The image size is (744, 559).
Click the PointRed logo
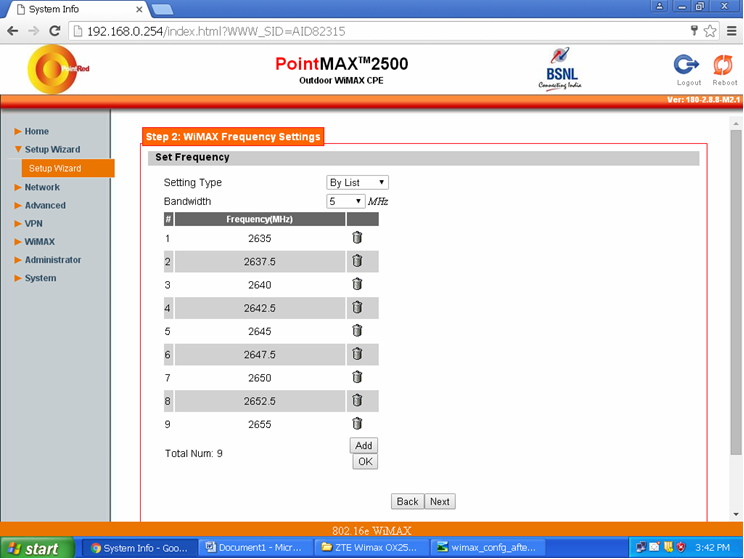point(57,69)
